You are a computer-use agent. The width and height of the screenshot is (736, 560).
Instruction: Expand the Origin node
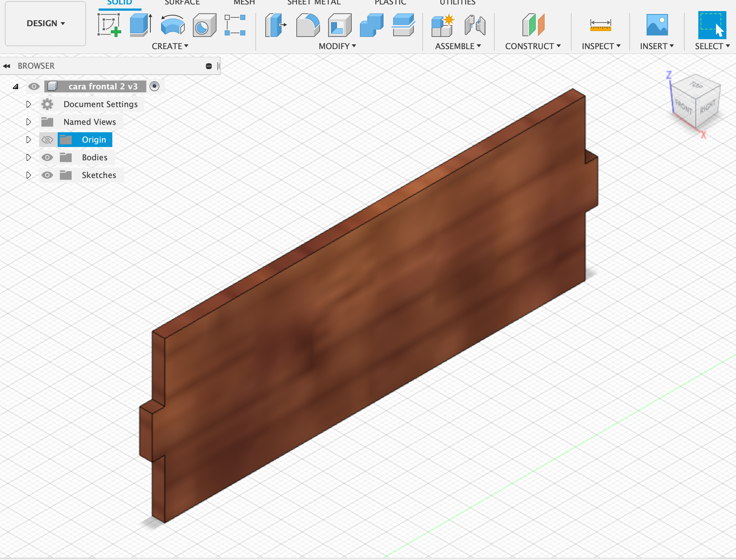click(29, 140)
